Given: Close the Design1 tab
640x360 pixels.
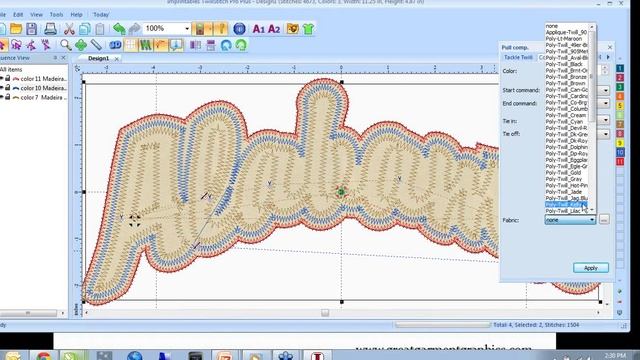Looking at the screenshot, I should (x=116, y=59).
